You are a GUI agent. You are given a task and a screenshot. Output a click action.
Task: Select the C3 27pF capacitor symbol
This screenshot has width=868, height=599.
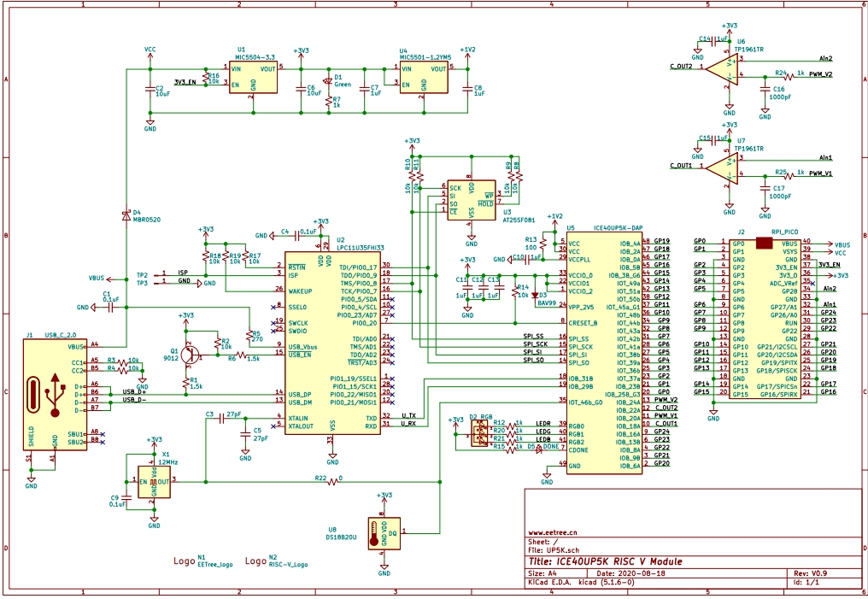click(x=221, y=419)
